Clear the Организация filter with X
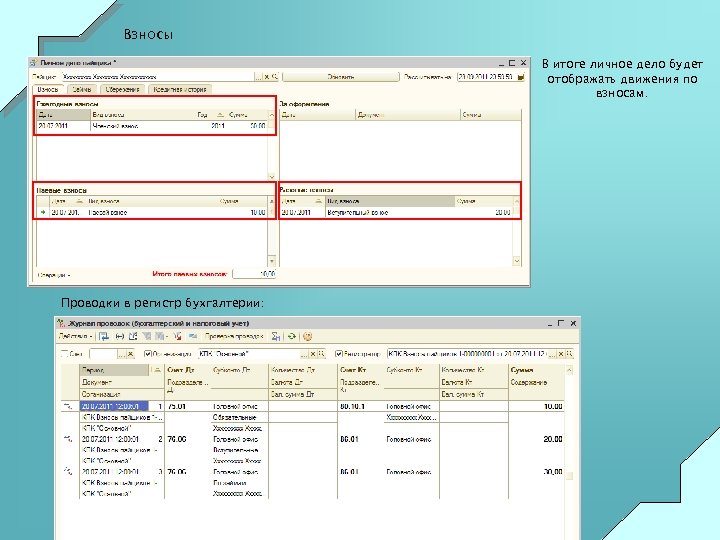The width and height of the screenshot is (720, 540). [313, 354]
